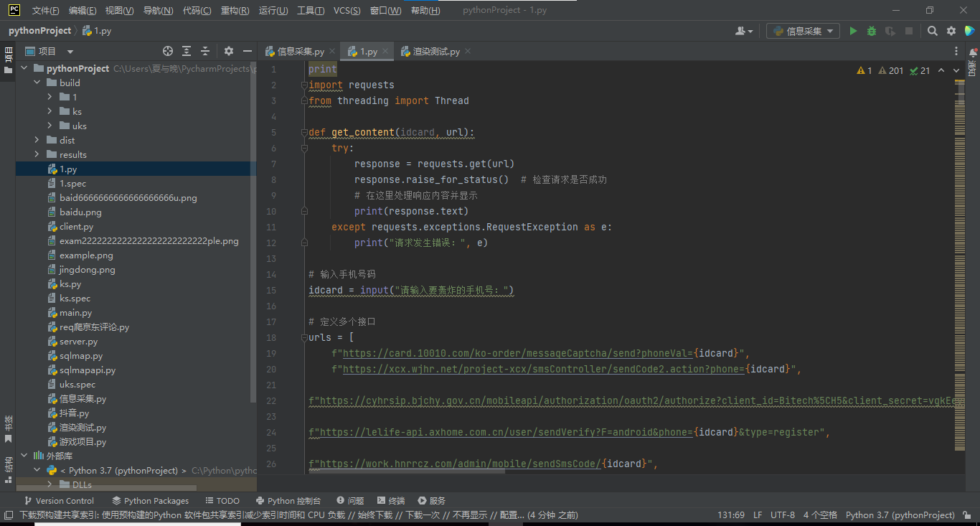This screenshot has height=526, width=980.
Task: Toggle tool window quick-access icon in the status bar
Action: pos(8,515)
